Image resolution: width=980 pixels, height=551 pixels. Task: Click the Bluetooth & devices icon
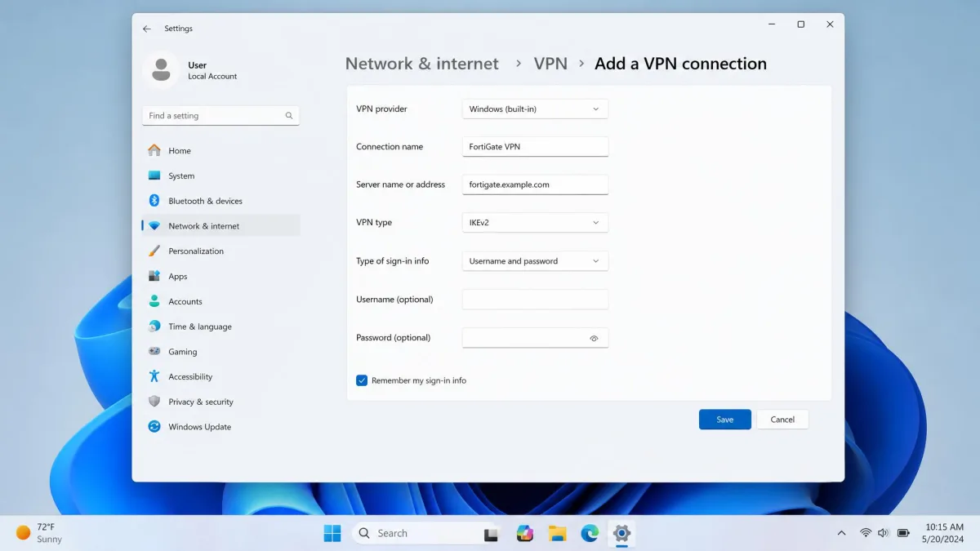click(x=154, y=201)
